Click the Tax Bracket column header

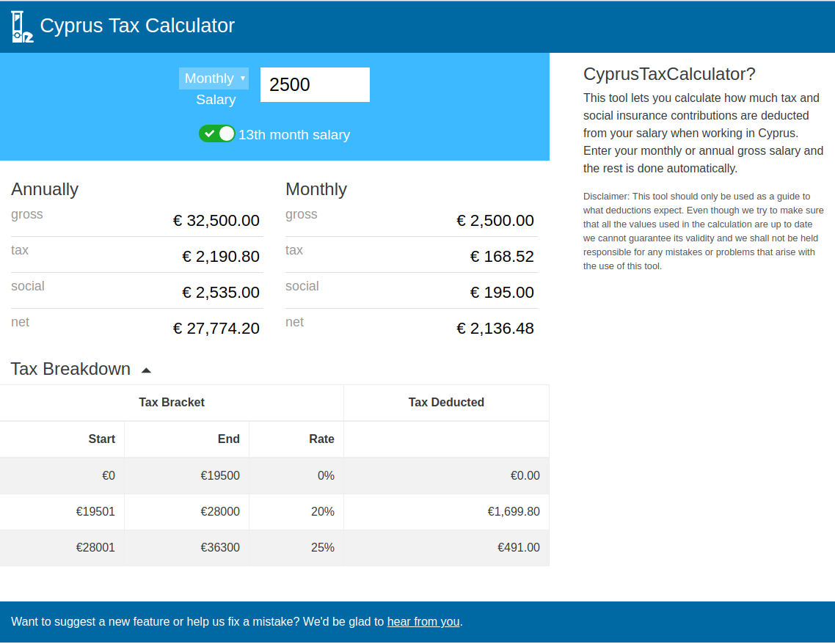pos(172,403)
